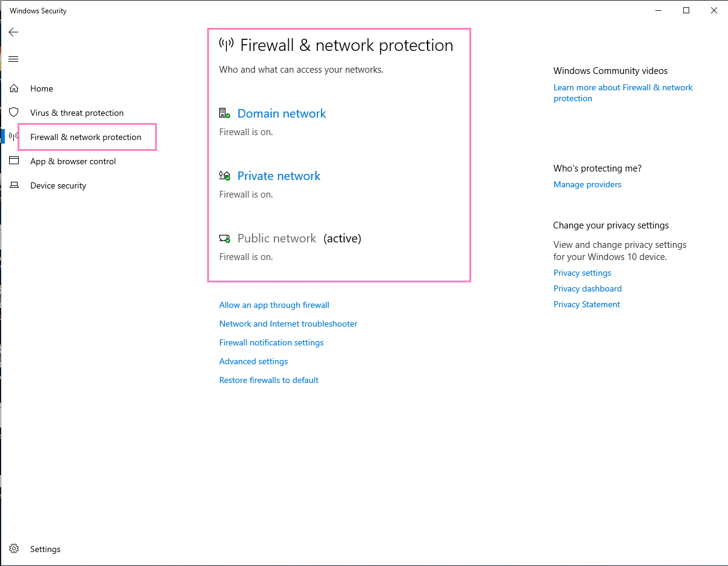
Task: Click Learn more about Firewall & network protection
Action: click(x=623, y=93)
